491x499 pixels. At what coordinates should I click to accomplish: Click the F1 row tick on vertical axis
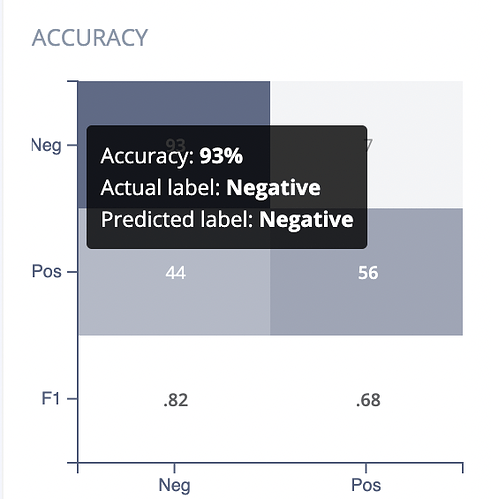point(72,399)
